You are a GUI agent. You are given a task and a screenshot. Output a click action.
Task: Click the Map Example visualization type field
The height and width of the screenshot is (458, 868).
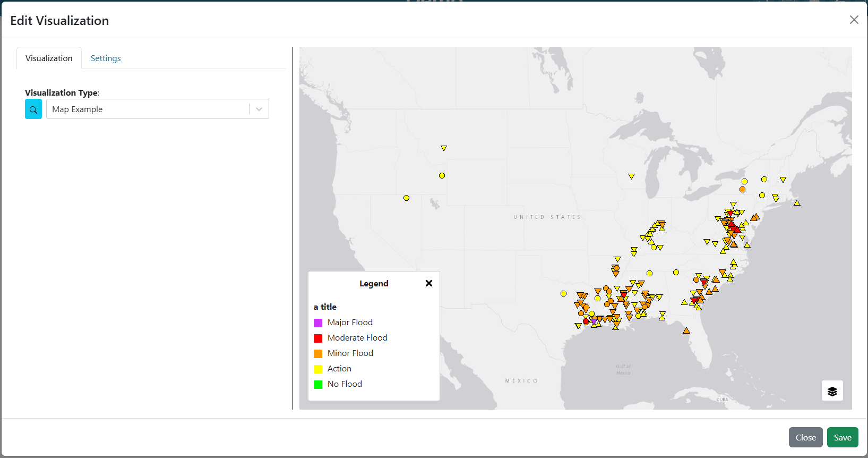point(158,109)
